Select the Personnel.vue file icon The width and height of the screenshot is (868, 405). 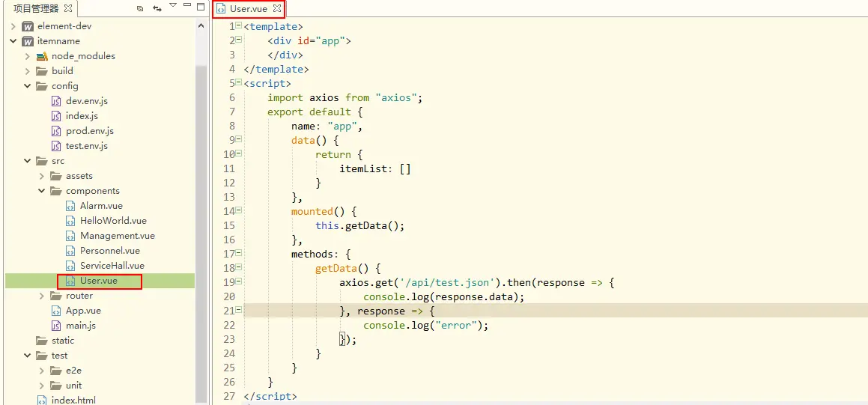click(x=70, y=251)
